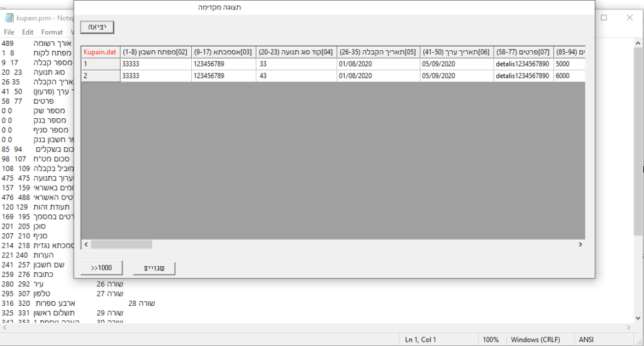Click Notepad line 221 240 הערות

tap(28, 255)
